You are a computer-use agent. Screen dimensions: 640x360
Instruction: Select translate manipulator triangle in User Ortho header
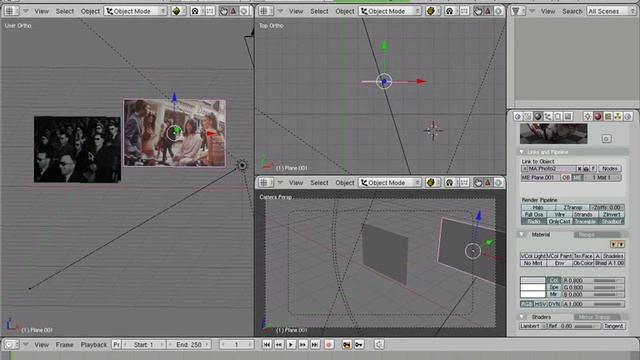[x=233, y=11]
